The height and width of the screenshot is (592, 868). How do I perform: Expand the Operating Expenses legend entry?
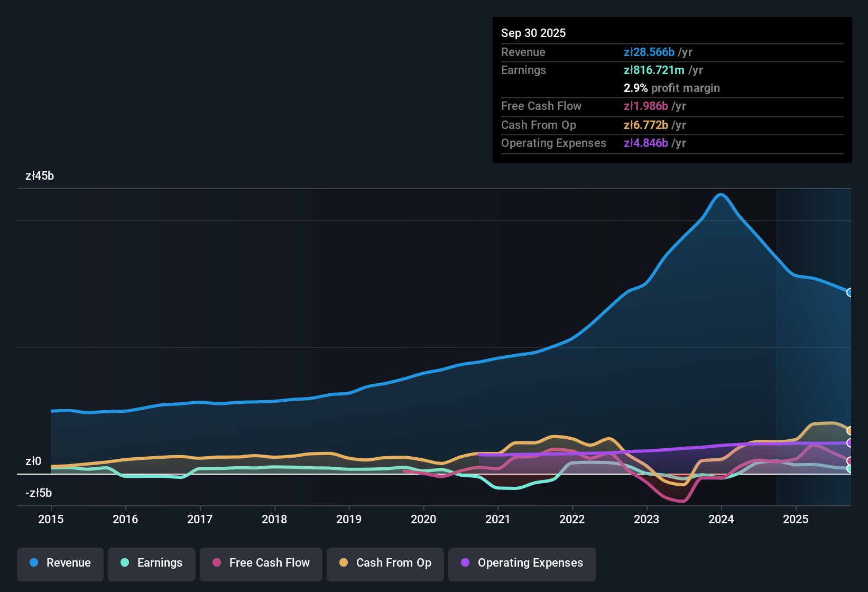pos(522,563)
